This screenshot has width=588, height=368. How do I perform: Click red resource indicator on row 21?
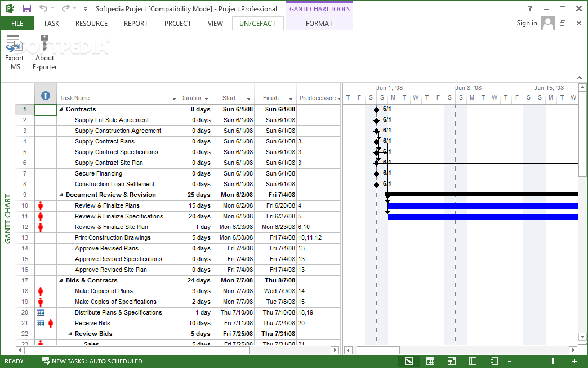51,323
